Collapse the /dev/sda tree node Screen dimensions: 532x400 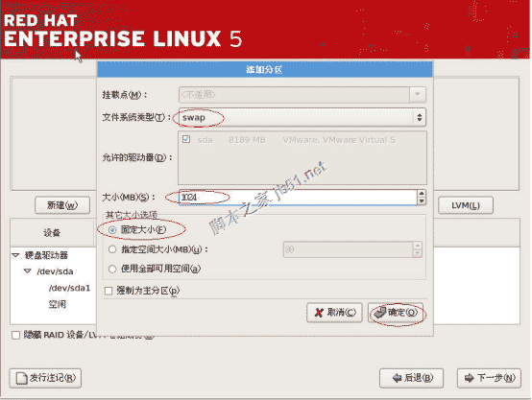tap(28, 271)
